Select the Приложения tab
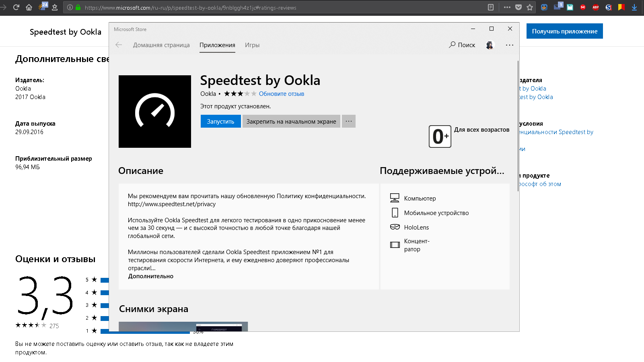 (x=217, y=45)
